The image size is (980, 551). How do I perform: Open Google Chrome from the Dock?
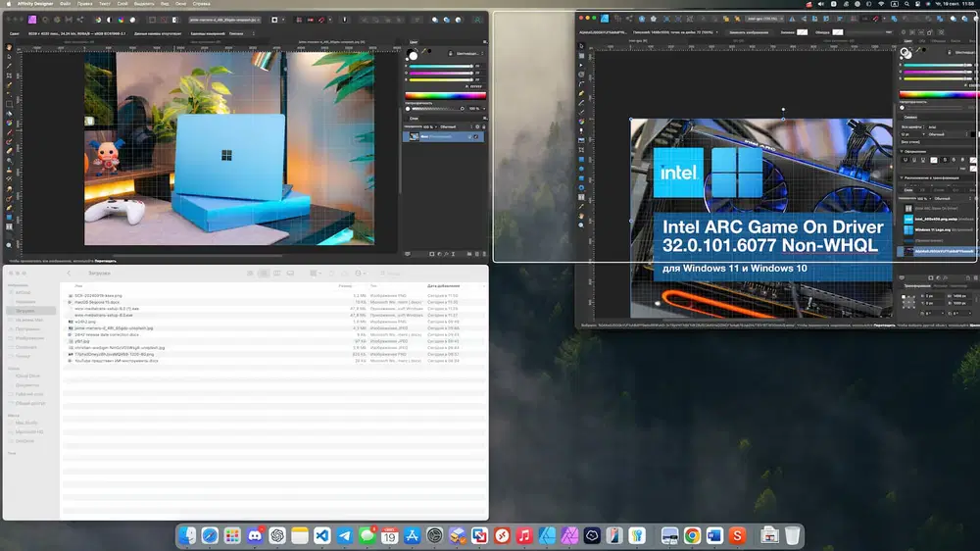pyautogui.click(x=692, y=535)
